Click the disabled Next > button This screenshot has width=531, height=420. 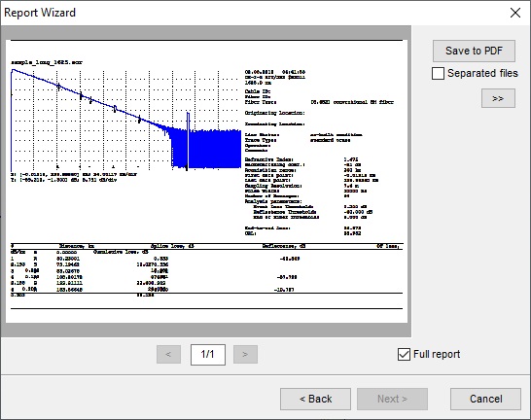[x=392, y=399]
